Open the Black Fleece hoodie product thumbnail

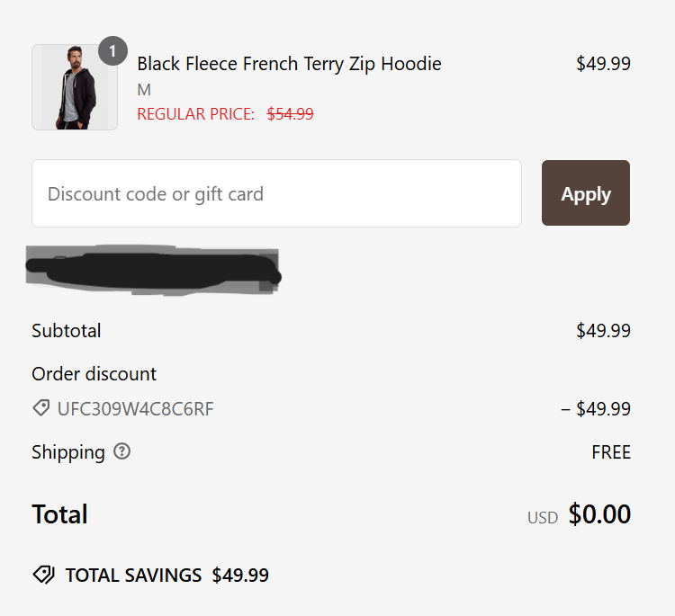pyautogui.click(x=74, y=88)
